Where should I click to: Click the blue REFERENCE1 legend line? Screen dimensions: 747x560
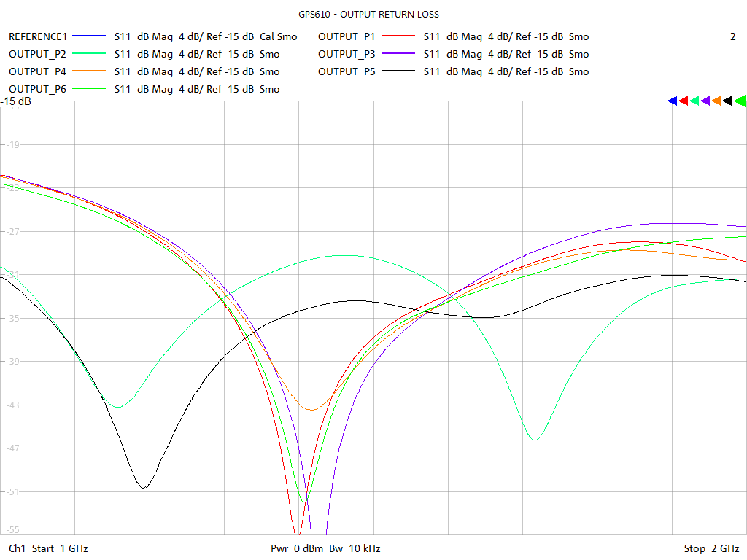point(88,36)
